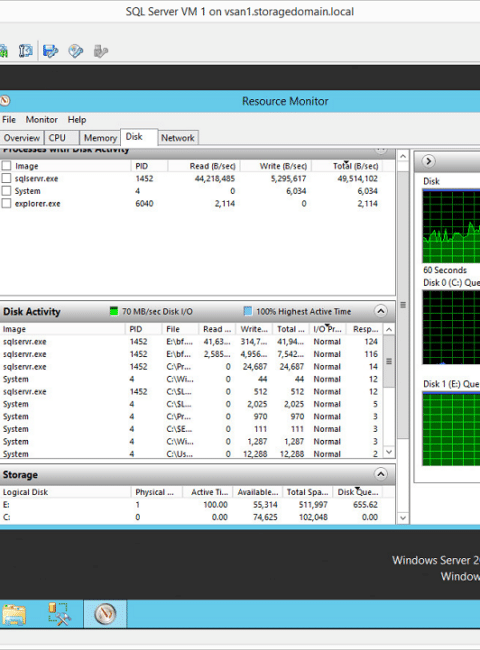Tick the System process checkbox
The width and height of the screenshot is (480, 650).
[x=6, y=191]
